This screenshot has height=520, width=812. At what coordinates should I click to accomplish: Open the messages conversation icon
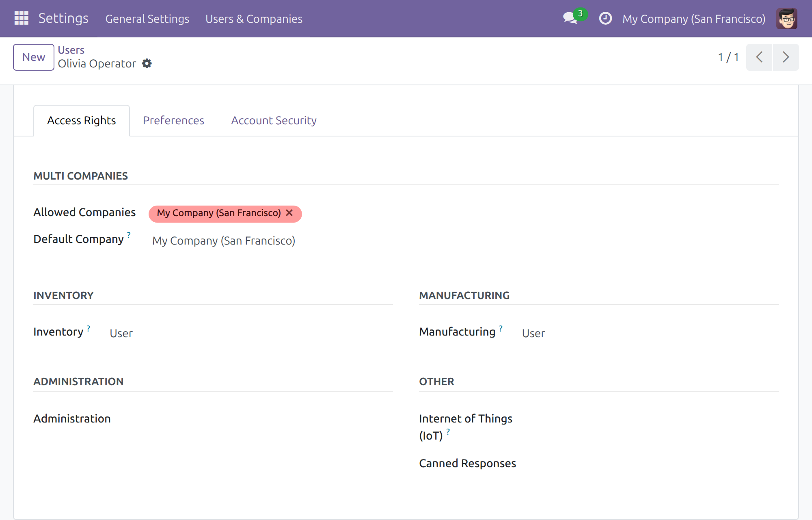point(570,18)
